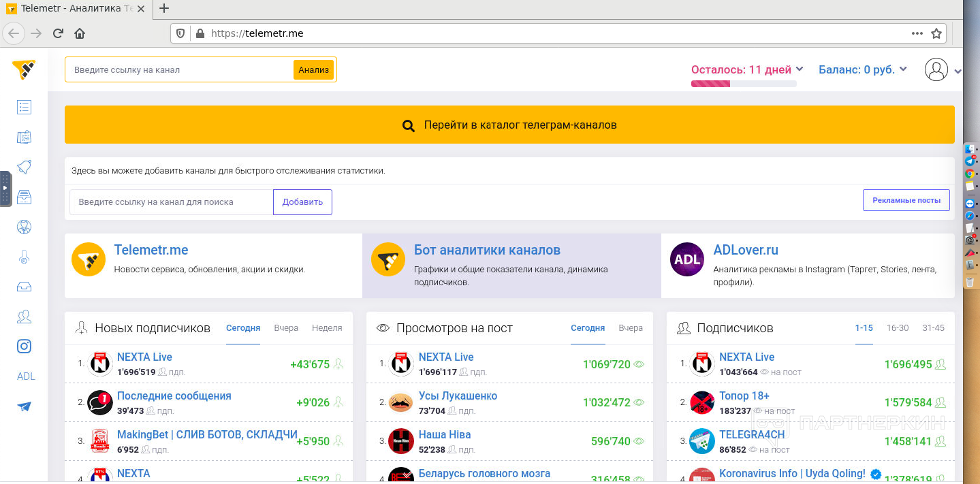
Task: Expand the side panel handle with arrow
Action: click(x=5, y=189)
